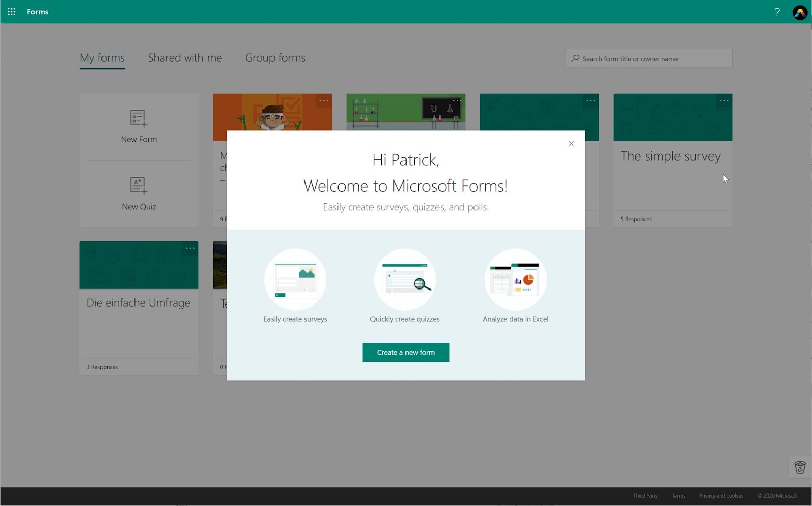This screenshot has width=812, height=506.
Task: Click the Welcome to Microsoft Forms! heading
Action: pos(405,186)
